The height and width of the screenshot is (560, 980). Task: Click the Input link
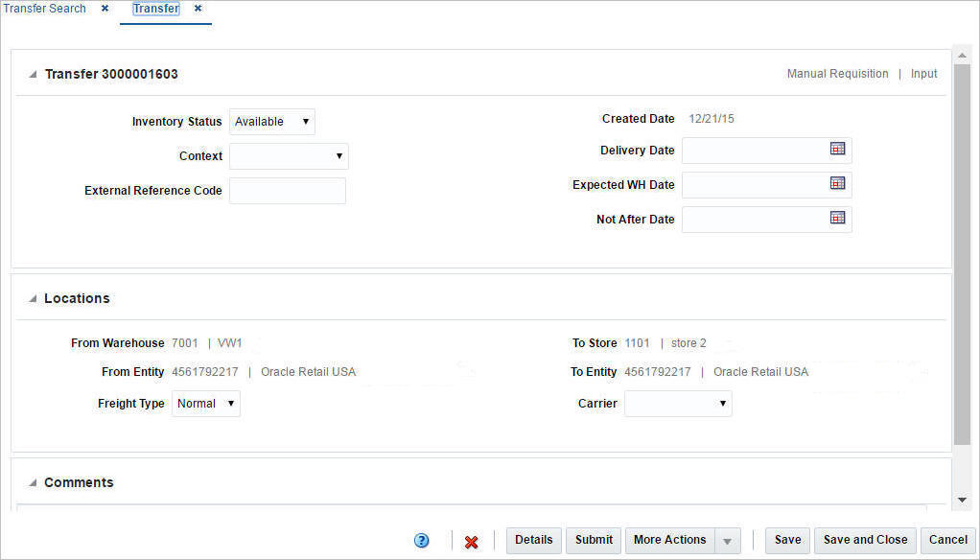pos(923,73)
